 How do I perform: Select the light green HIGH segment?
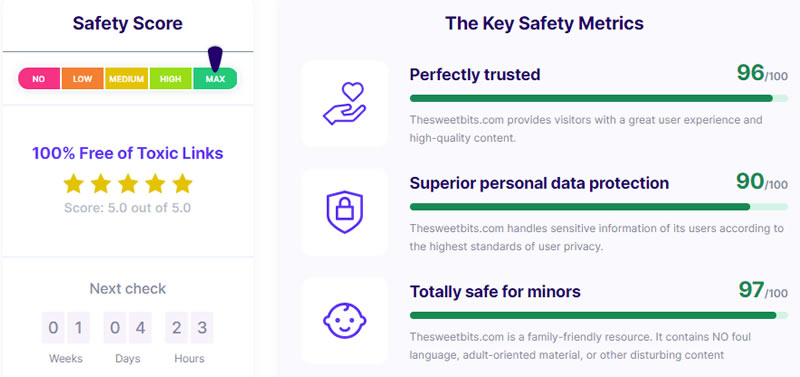[x=170, y=79]
